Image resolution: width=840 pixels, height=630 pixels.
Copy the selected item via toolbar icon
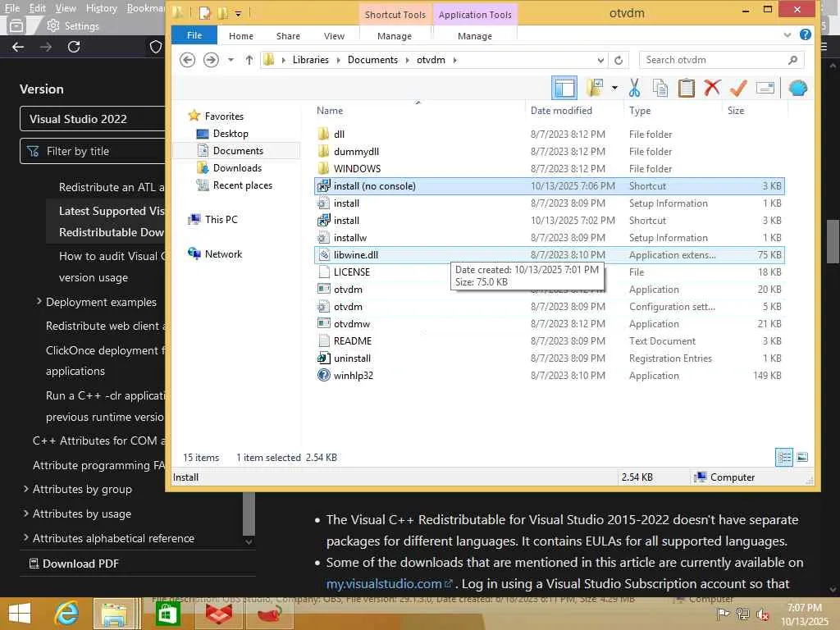660,88
